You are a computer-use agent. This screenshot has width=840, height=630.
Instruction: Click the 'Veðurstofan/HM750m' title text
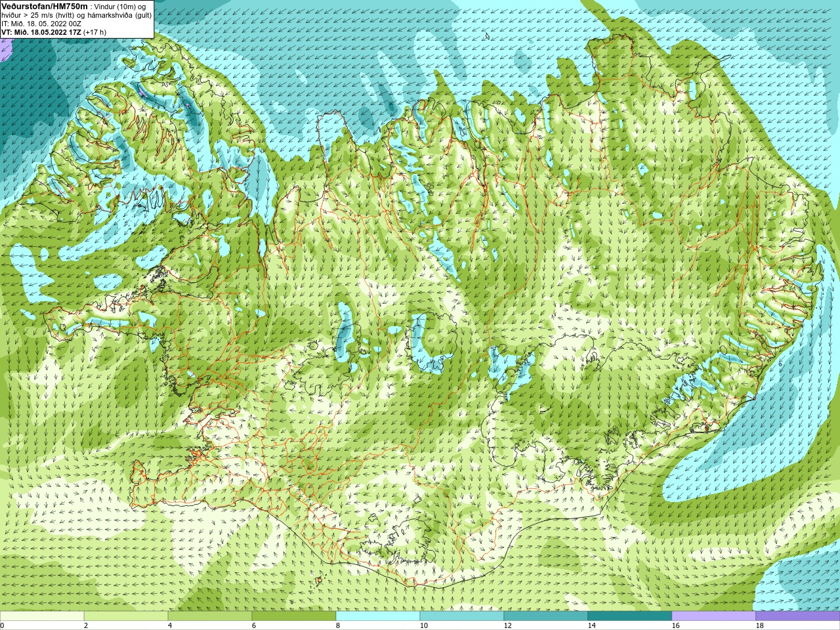point(45,6)
